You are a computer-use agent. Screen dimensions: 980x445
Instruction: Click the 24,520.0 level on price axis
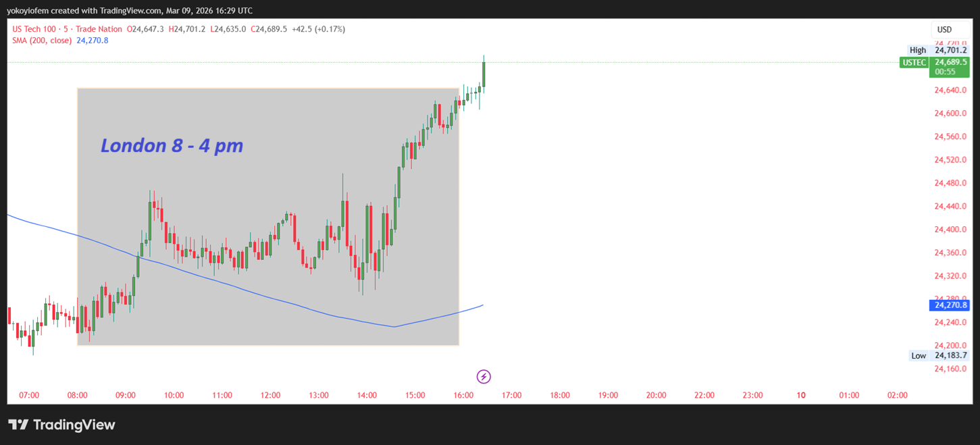pos(950,160)
